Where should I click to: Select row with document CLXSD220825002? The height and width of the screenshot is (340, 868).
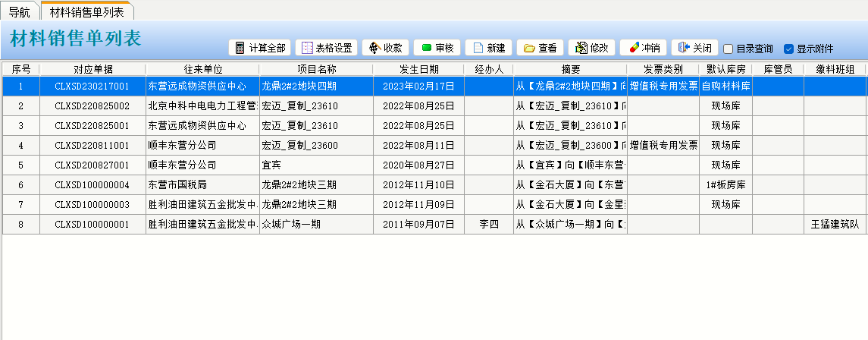point(92,106)
